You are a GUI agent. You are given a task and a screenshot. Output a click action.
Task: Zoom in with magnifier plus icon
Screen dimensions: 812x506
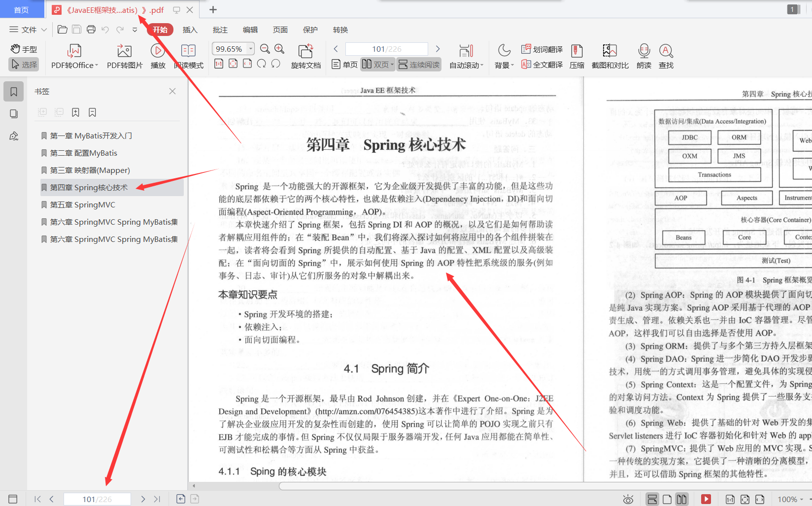(x=279, y=49)
